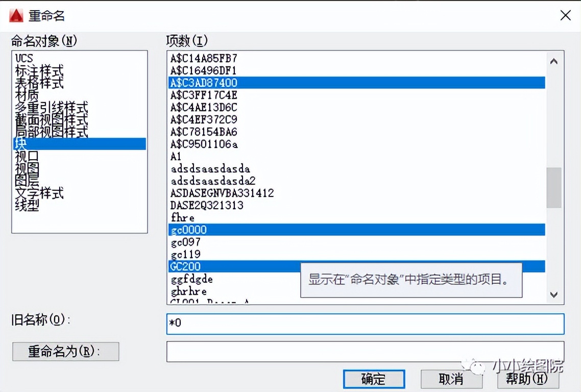
Task: Click the 确定 button to confirm
Action: [373, 379]
